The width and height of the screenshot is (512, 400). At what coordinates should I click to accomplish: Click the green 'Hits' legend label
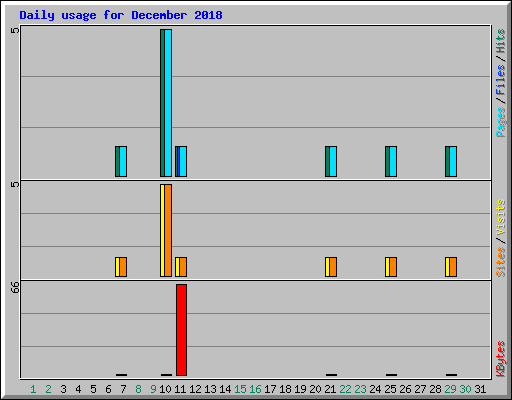coord(500,41)
